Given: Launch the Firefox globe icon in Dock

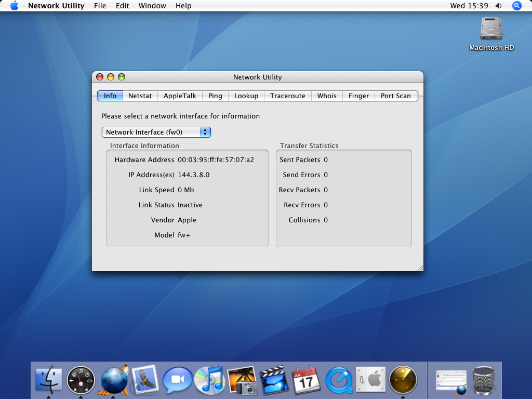Looking at the screenshot, I should click(114, 381).
